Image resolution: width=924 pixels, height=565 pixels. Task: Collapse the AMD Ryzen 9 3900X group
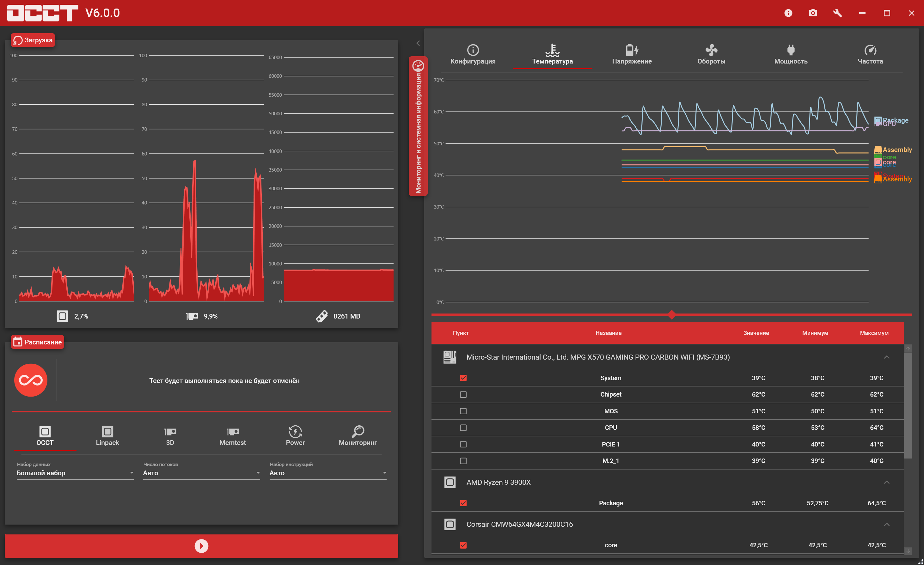pyautogui.click(x=886, y=482)
